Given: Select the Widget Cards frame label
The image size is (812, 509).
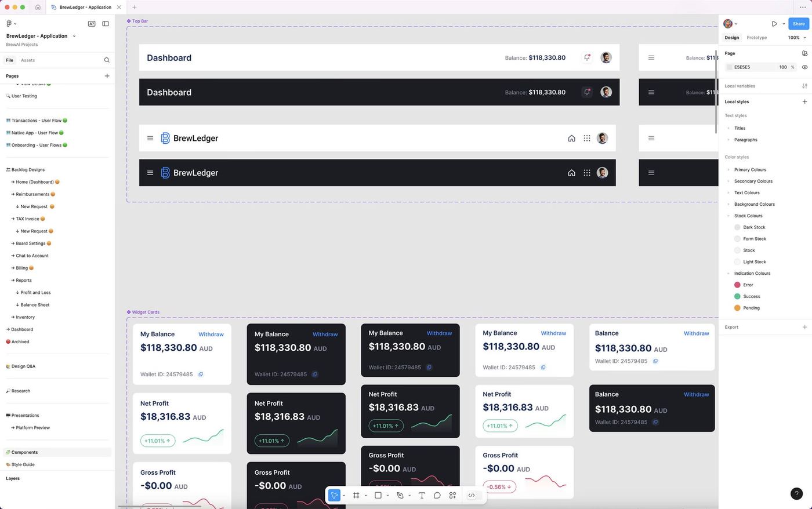Looking at the screenshot, I should [x=146, y=312].
